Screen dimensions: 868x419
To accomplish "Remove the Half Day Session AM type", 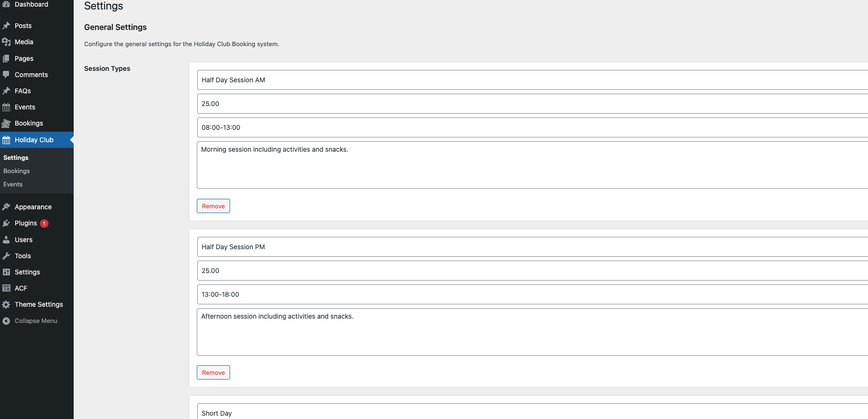I will point(213,206).
